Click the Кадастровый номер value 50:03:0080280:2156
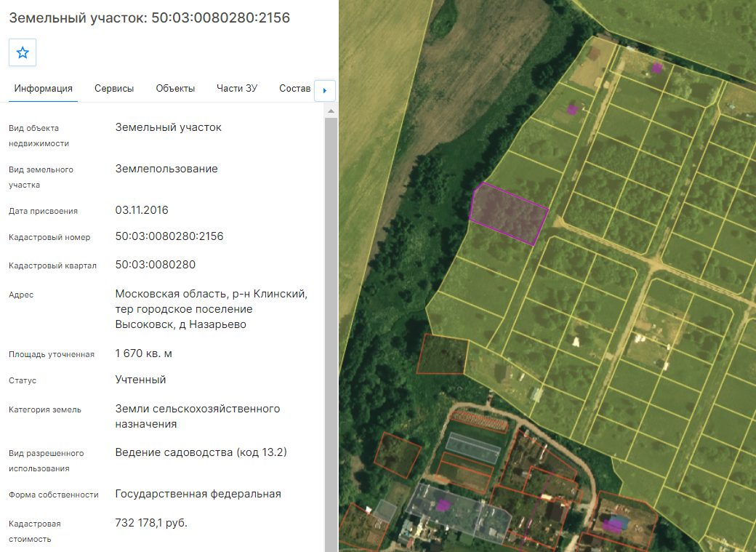The height and width of the screenshot is (552, 756). click(x=169, y=236)
